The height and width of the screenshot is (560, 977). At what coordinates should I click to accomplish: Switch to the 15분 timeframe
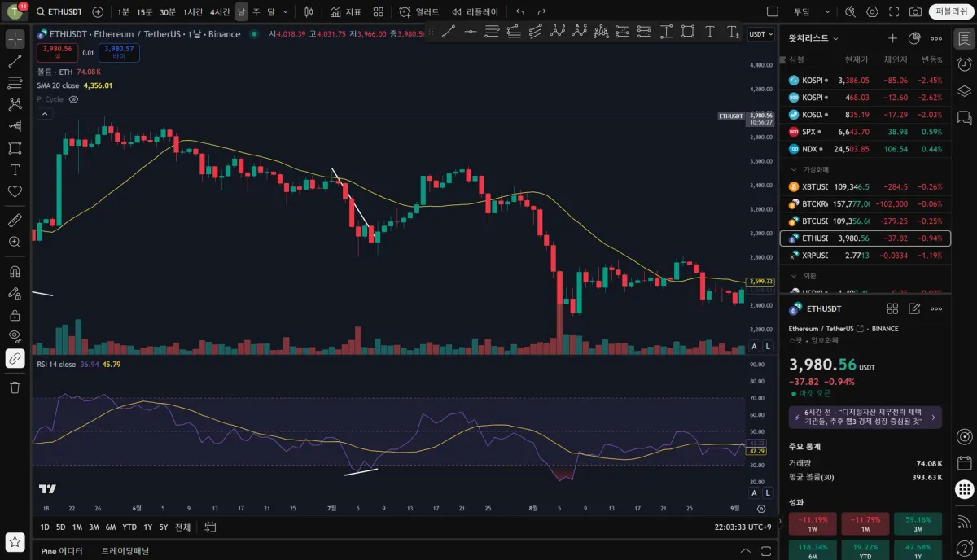click(x=144, y=12)
